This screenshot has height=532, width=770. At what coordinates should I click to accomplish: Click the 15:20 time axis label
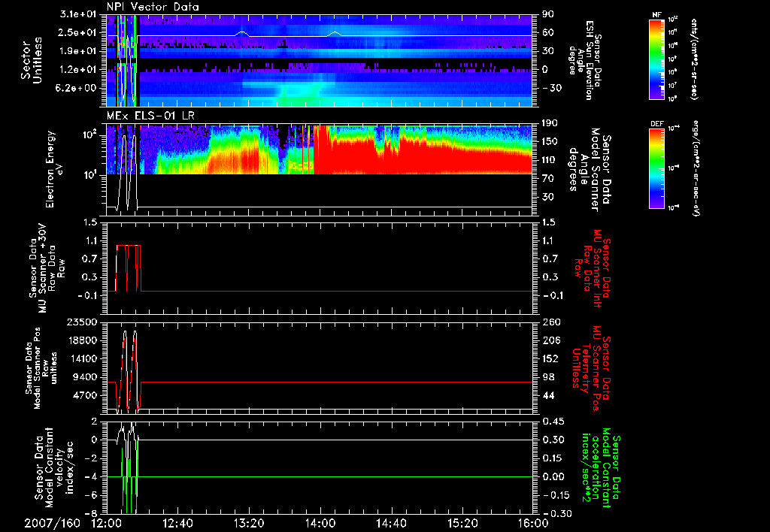462,523
